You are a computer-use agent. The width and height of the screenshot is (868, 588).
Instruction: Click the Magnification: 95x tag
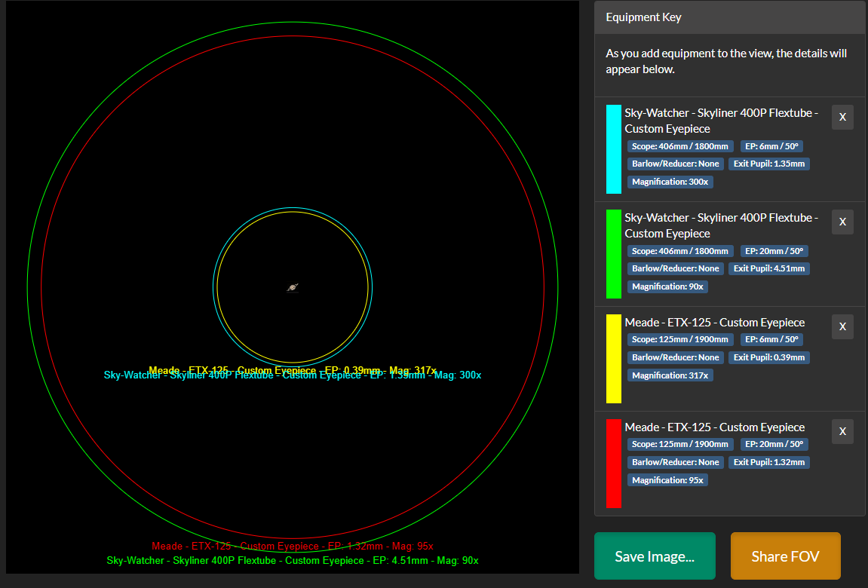(667, 480)
